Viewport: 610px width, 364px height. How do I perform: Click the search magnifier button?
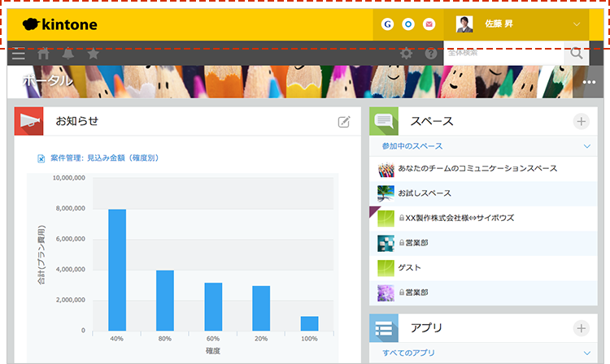click(576, 54)
